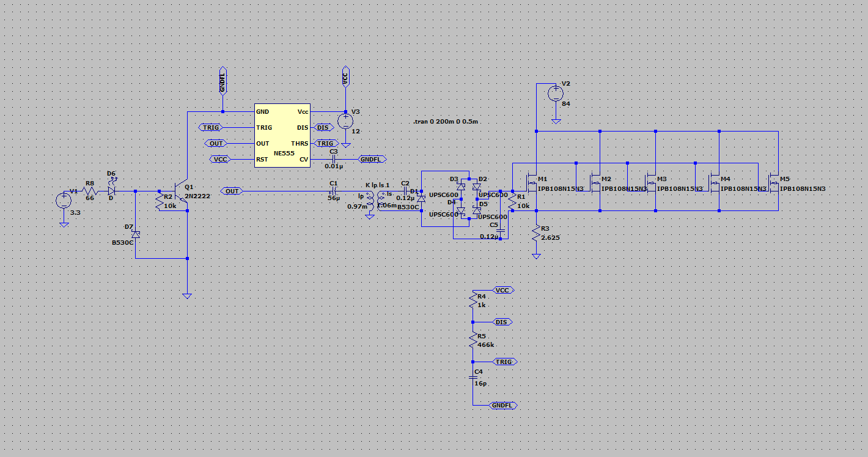The width and height of the screenshot is (868, 457).
Task: Select the ground symbol under V2
Action: [x=555, y=121]
